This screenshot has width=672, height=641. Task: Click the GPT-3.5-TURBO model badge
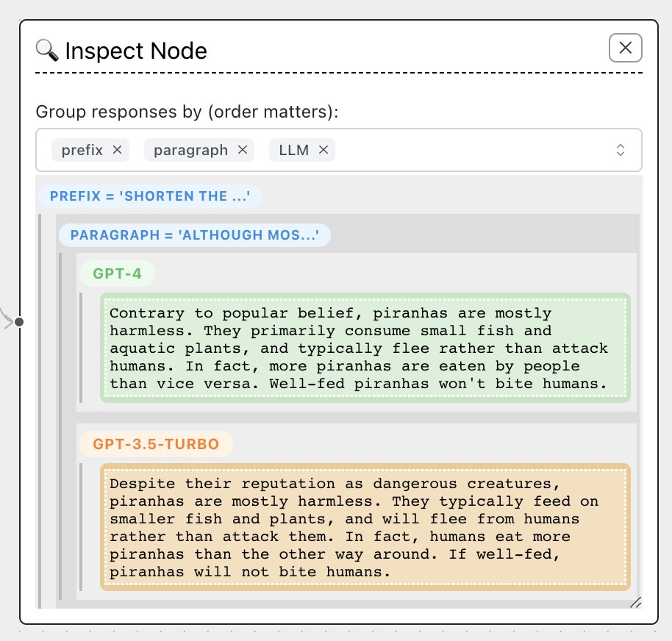pyautogui.click(x=155, y=444)
